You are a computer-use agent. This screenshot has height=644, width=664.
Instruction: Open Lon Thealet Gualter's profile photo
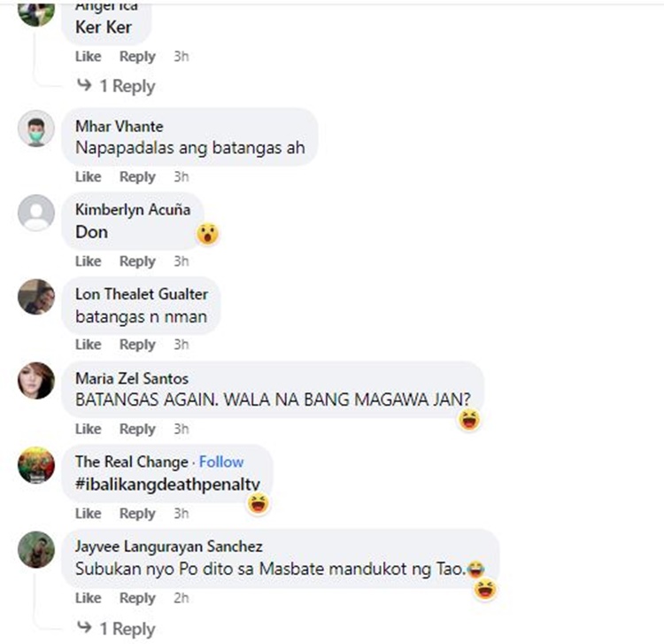coord(36,297)
